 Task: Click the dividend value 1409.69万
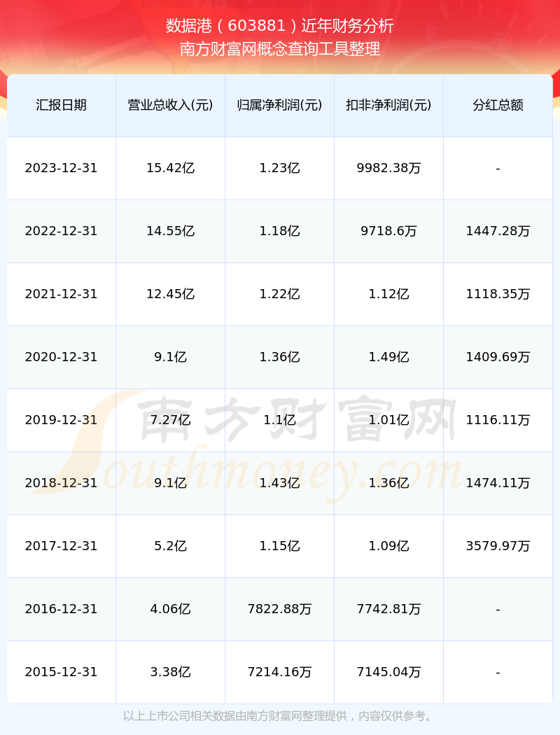(498, 357)
